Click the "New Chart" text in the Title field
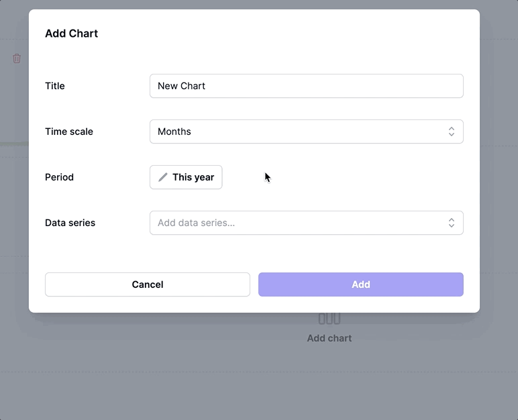The width and height of the screenshot is (518, 420). [181, 86]
